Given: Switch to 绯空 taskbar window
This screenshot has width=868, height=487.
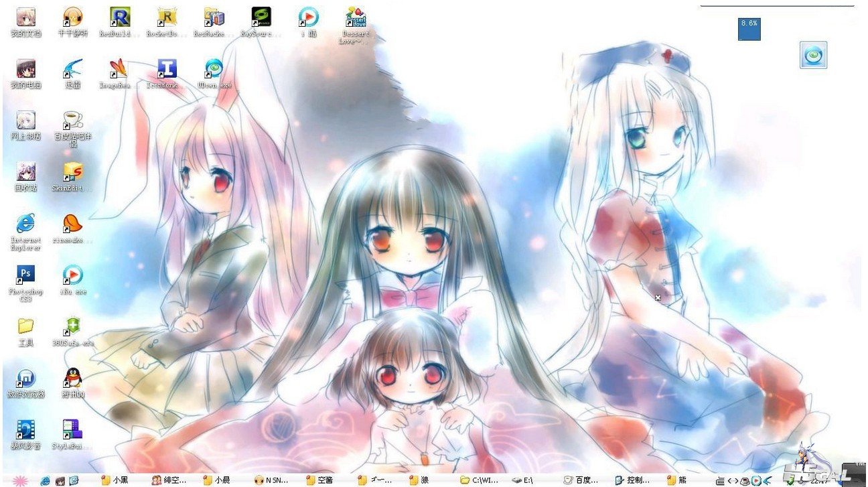Looking at the screenshot, I should [169, 480].
